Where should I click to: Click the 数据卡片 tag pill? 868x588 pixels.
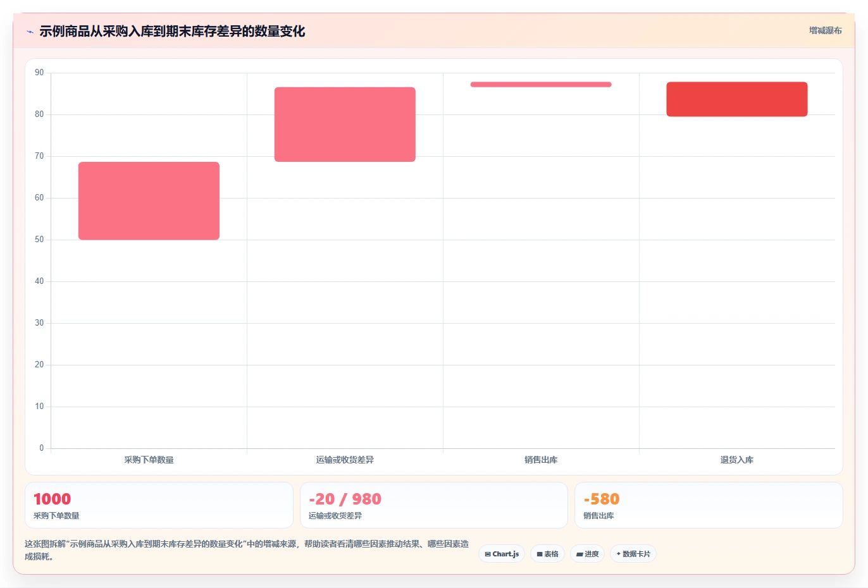633,554
